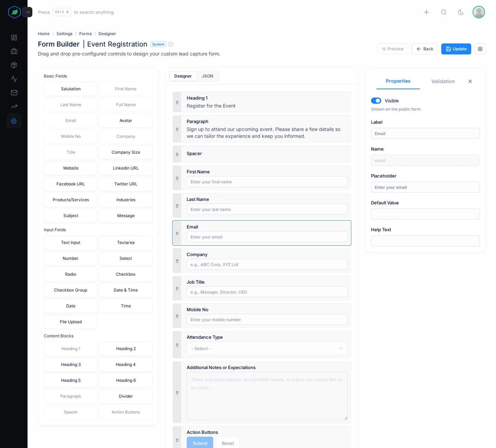This screenshot has height=448, width=496.
Task: Click the Default Value input field
Action: point(425,214)
